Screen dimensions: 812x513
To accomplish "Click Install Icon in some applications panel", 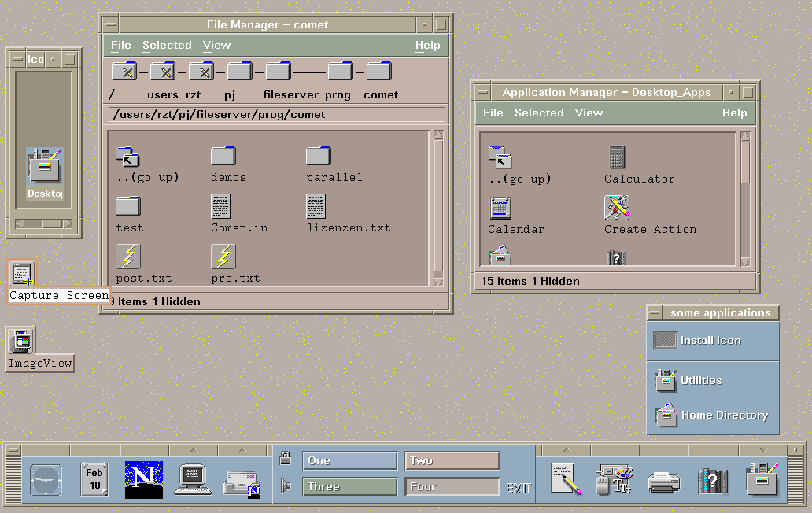I will pos(710,341).
